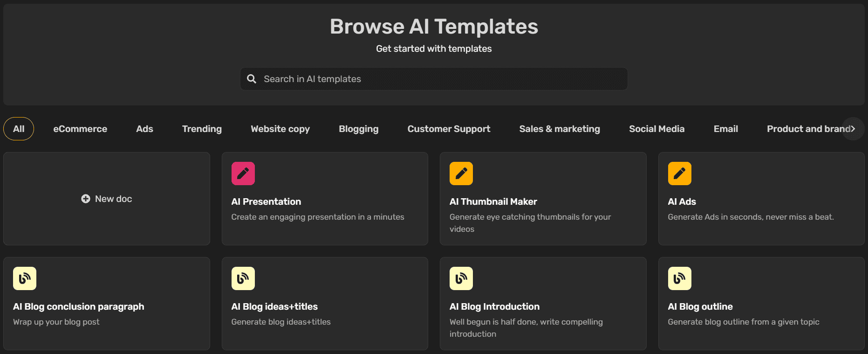Filter templates by Trending
This screenshot has height=354, width=868.
202,129
